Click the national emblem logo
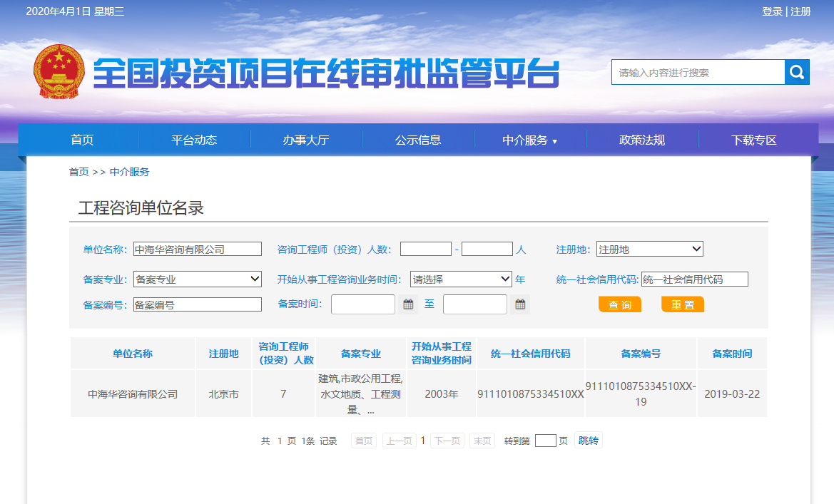This screenshot has height=504, width=834. 59,72
